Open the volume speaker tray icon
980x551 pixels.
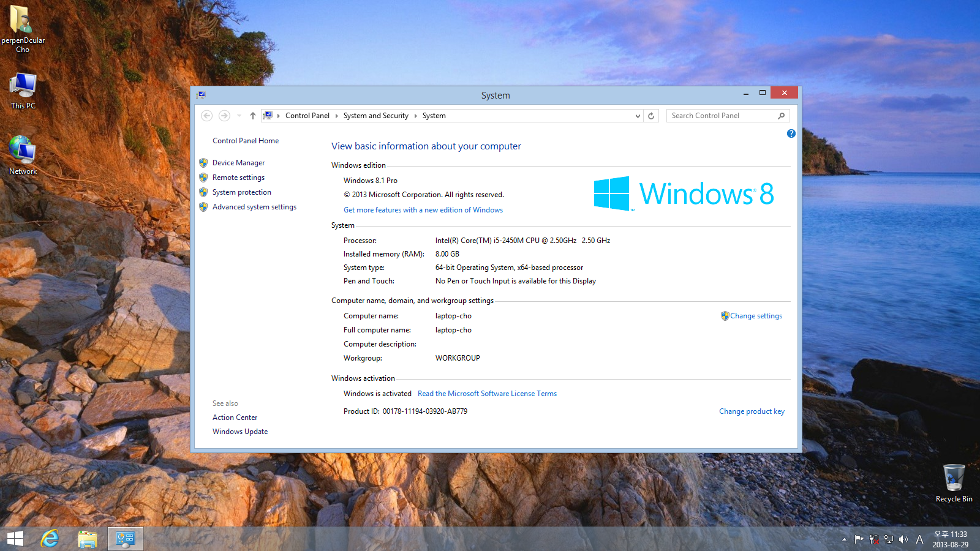[x=903, y=539]
